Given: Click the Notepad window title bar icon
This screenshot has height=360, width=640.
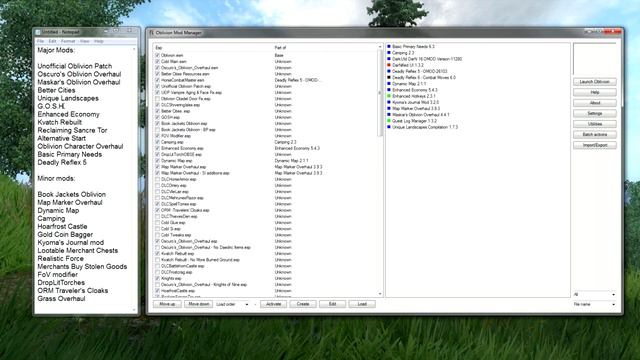Looking at the screenshot, I should (x=38, y=32).
